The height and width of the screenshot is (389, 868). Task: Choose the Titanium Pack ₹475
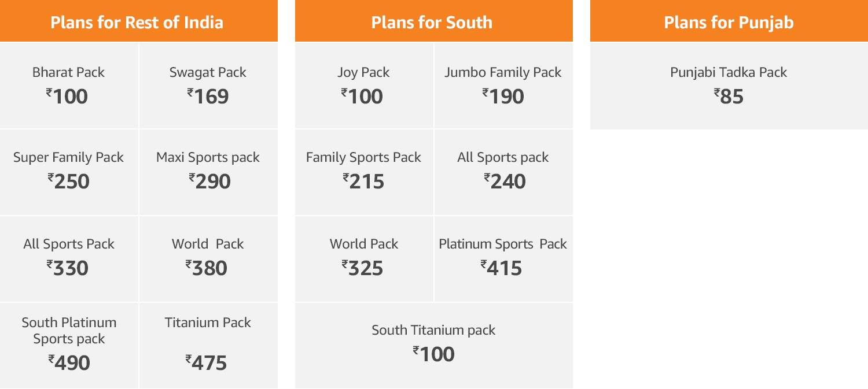click(x=208, y=346)
